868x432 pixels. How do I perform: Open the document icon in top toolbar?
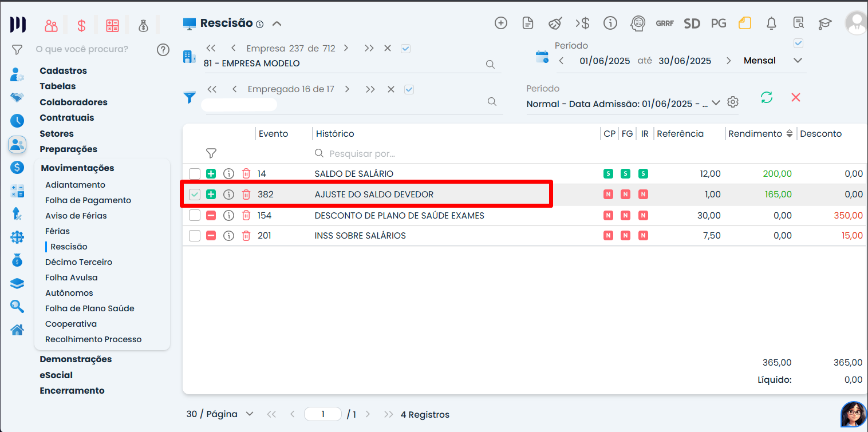pyautogui.click(x=528, y=23)
